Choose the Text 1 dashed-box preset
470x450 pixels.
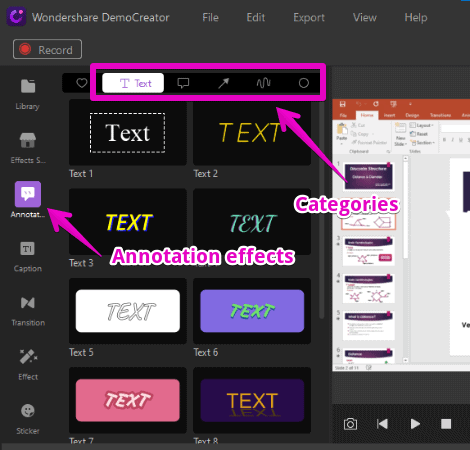point(128,133)
